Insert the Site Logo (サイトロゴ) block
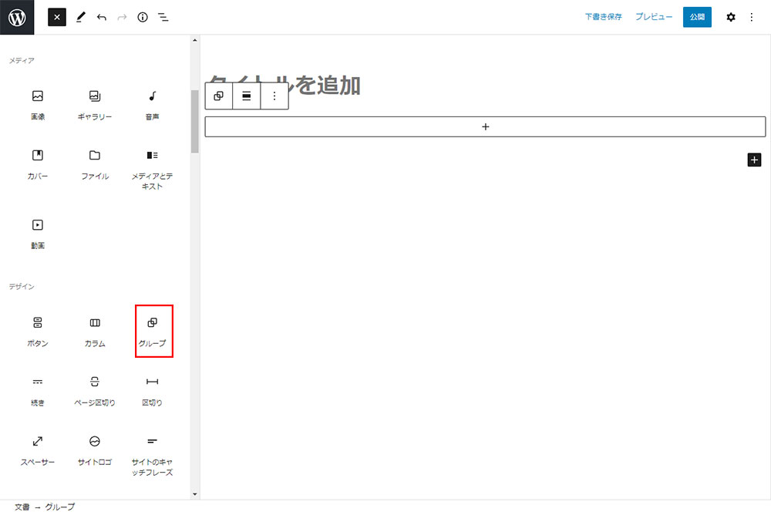Viewport: 771px width, 532px height. [94, 450]
